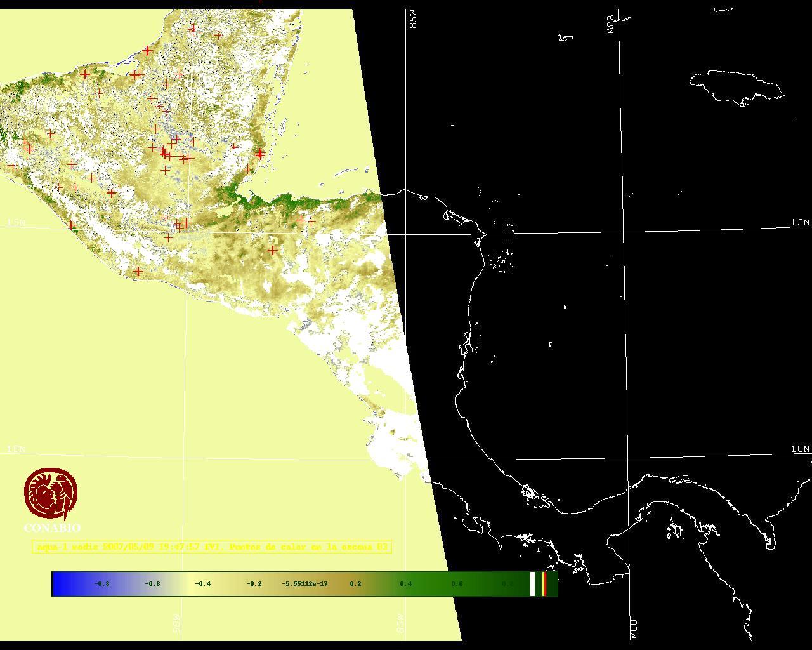Click the 10N latitude label on the right edge
Image resolution: width=812 pixels, height=650 pixels.
(x=800, y=449)
